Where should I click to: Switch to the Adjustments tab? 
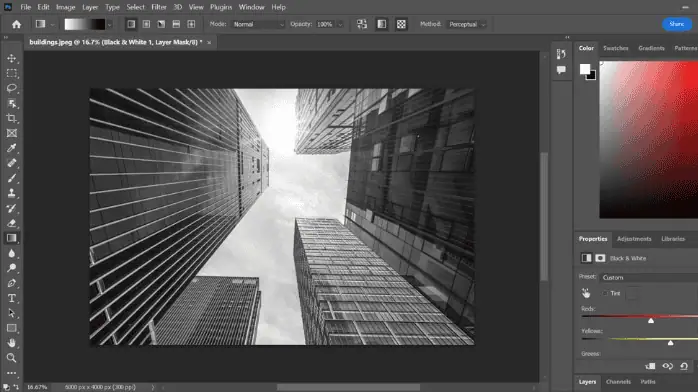click(634, 239)
